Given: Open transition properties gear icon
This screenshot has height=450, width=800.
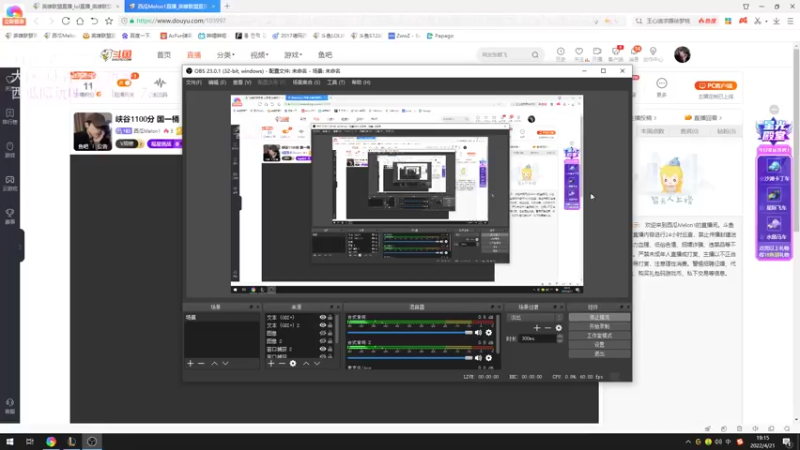Looking at the screenshot, I should (x=559, y=328).
